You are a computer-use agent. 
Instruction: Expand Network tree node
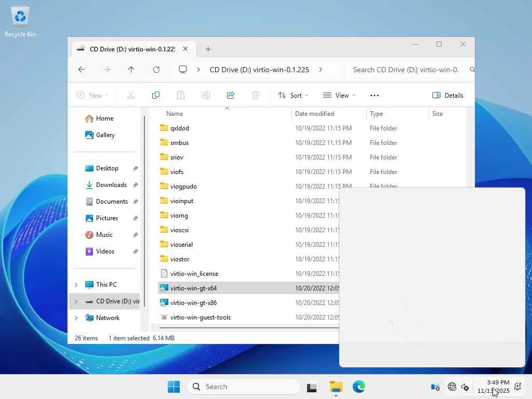point(76,318)
